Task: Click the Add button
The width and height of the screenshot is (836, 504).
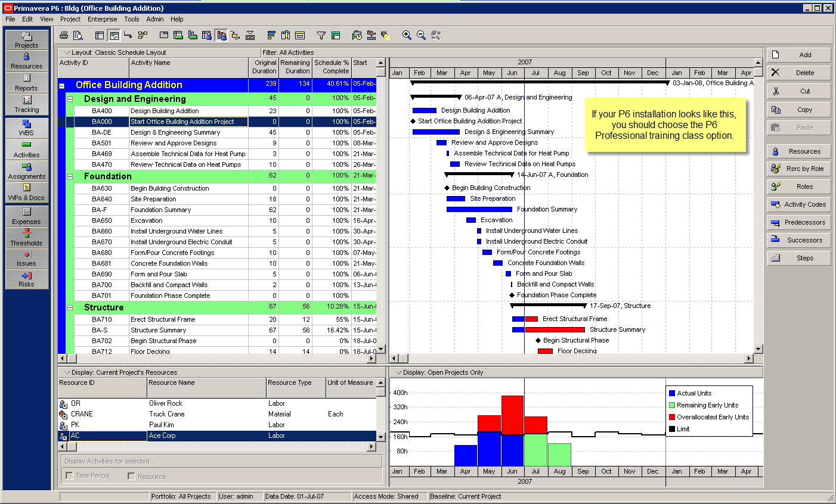Action: click(x=798, y=55)
